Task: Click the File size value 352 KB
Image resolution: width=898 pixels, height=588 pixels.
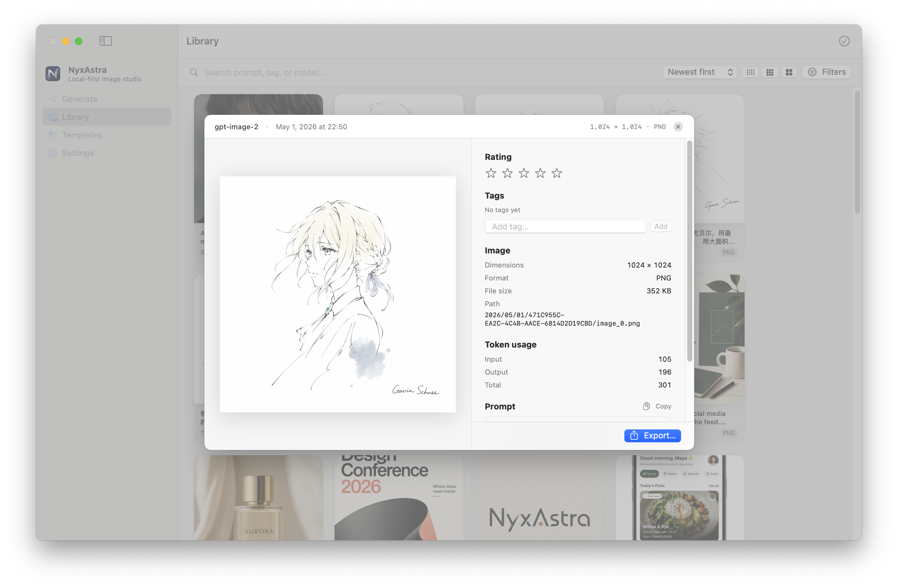Action: (x=659, y=291)
